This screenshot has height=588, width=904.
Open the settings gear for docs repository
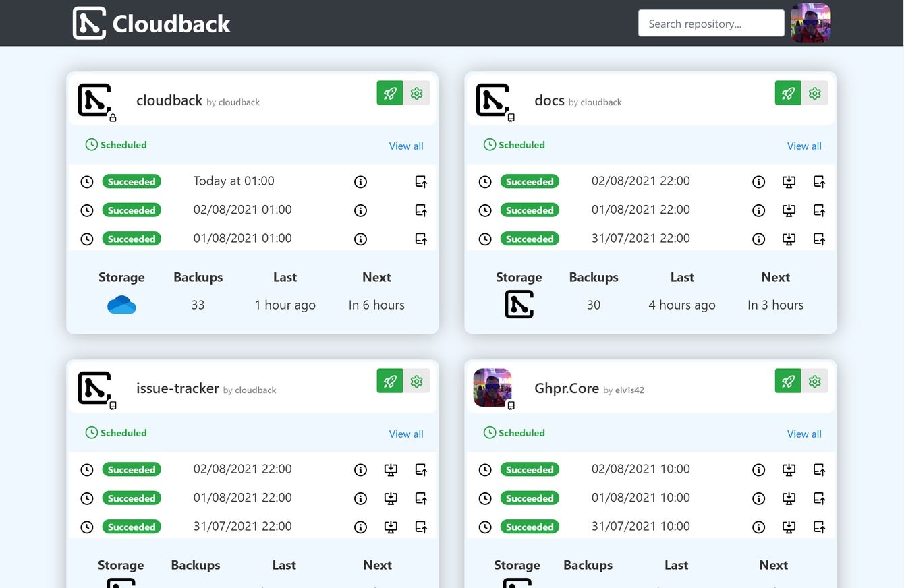pos(814,93)
